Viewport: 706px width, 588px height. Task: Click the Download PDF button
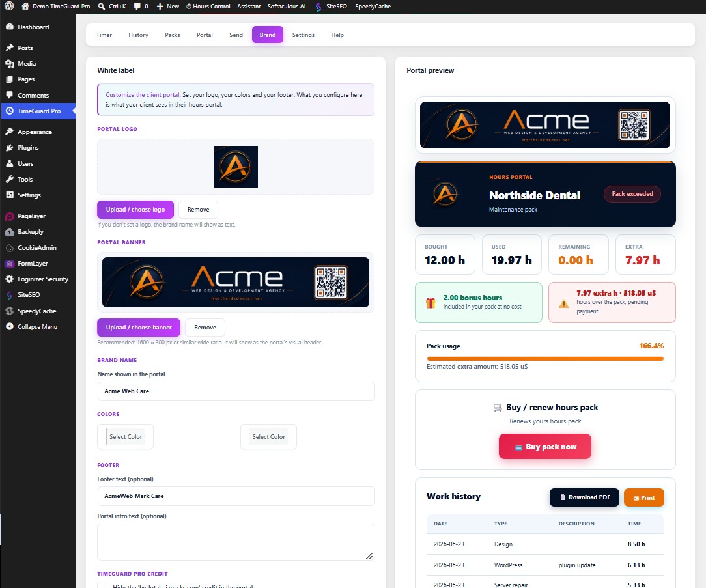[x=584, y=497]
